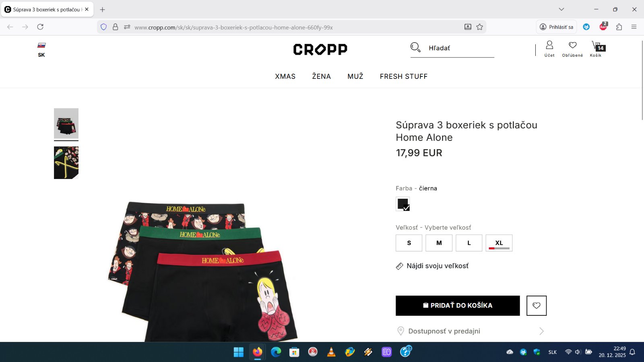Bookmark this page with the star icon
This screenshot has height=362, width=644.
[479, 27]
